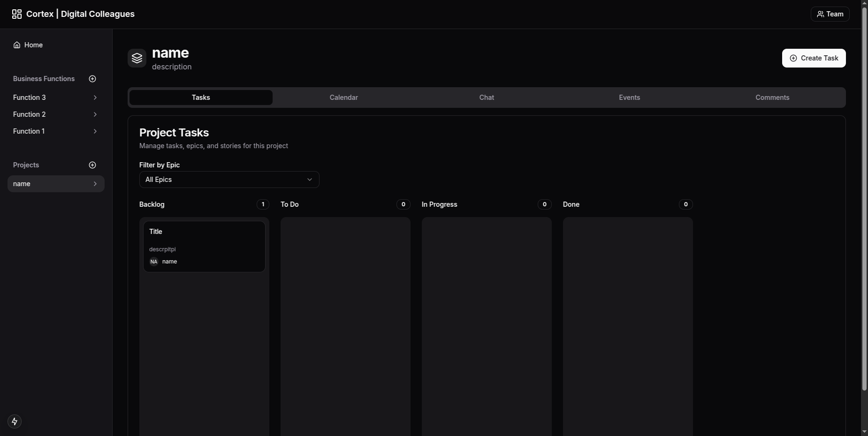Click the Cortex grid logo icon
868x436 pixels.
(x=17, y=14)
